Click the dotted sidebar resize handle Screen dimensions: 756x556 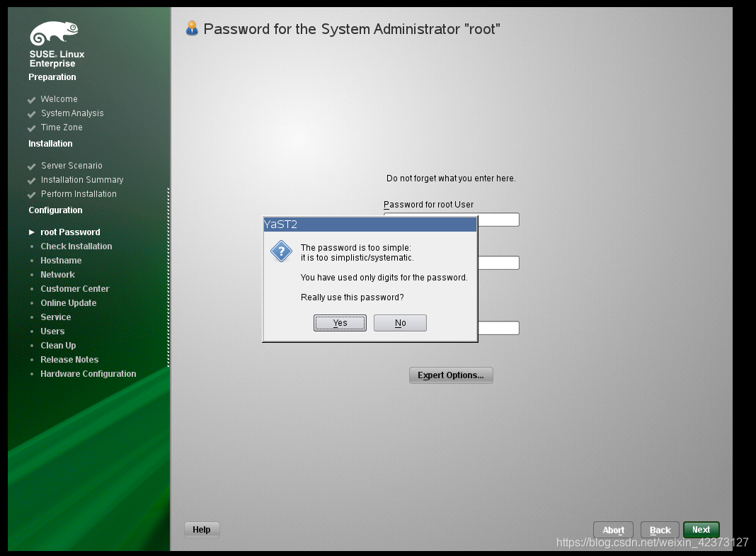click(168, 277)
